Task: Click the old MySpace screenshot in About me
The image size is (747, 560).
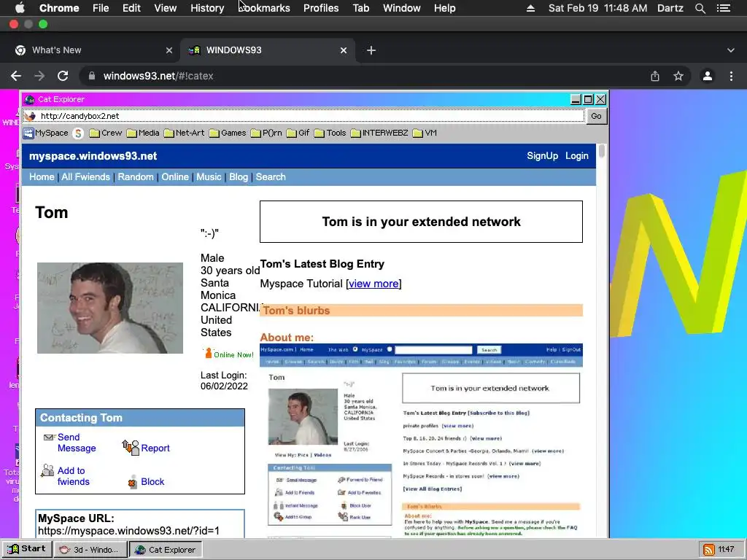Action: coord(421,440)
